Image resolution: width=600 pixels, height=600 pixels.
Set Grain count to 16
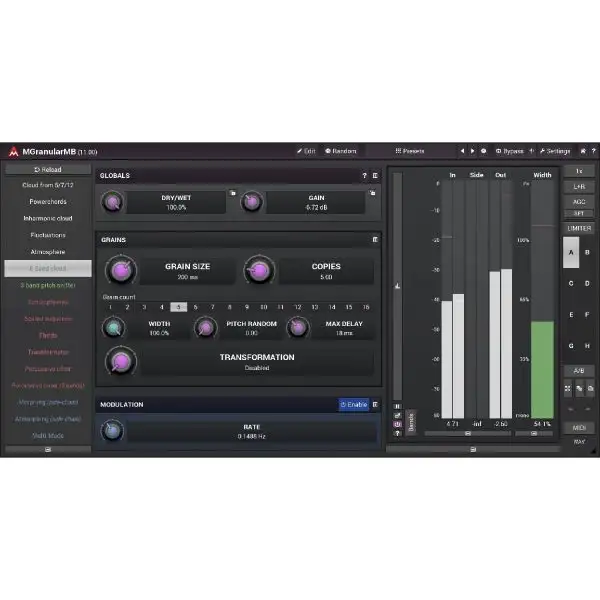tap(366, 307)
